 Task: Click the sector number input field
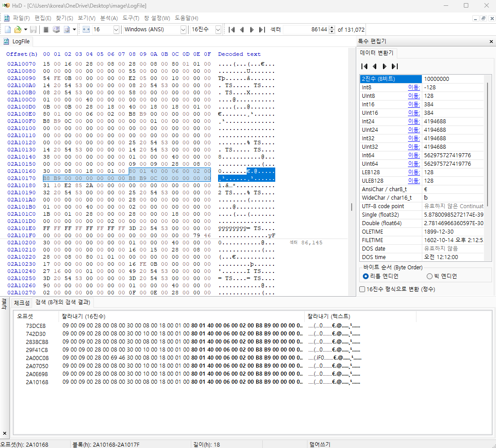coord(308,29)
